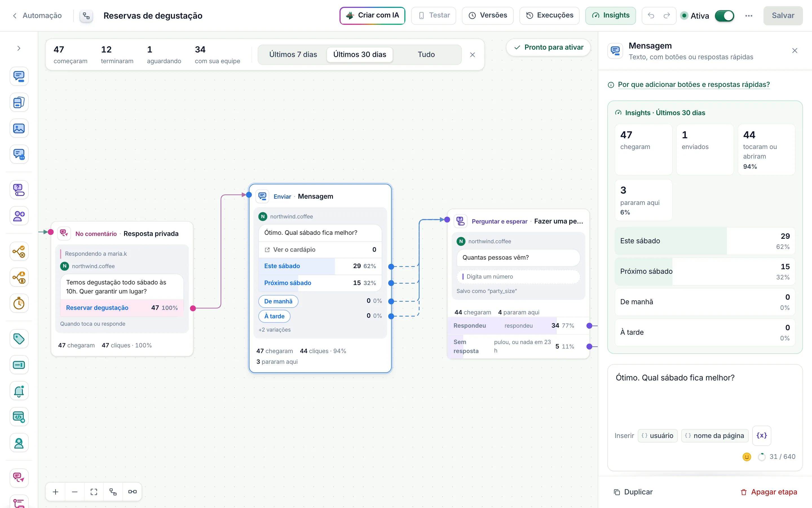Select the Tudo time range
The image size is (812, 508).
coord(426,54)
